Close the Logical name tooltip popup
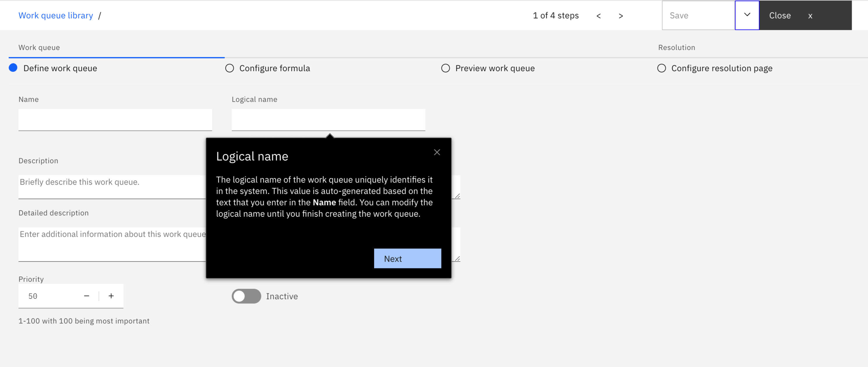Screen dimensions: 868x367 coord(437,152)
